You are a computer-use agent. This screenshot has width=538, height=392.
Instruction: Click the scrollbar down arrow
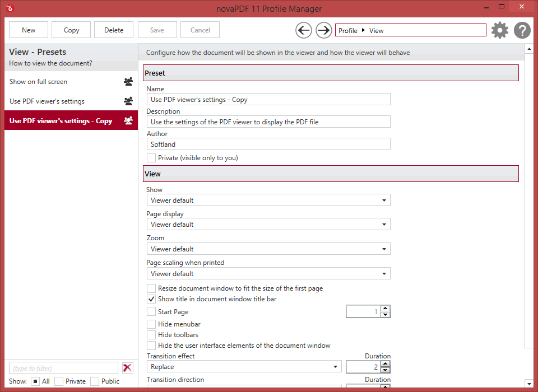(529, 384)
